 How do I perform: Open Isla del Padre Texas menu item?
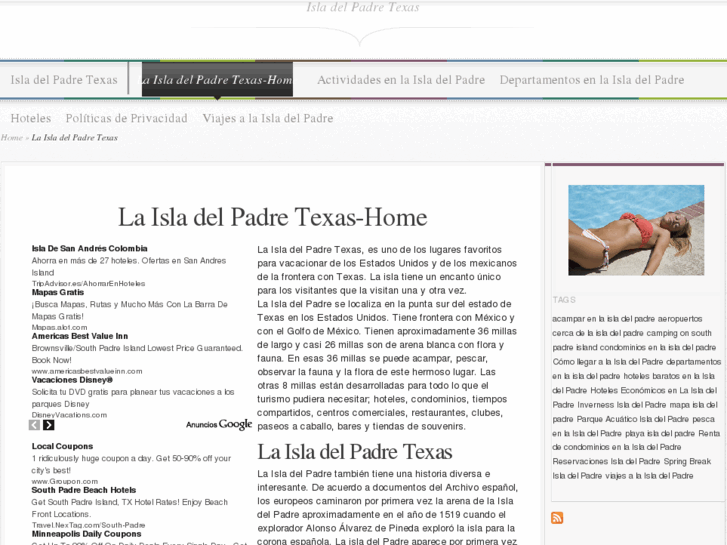[x=64, y=80]
